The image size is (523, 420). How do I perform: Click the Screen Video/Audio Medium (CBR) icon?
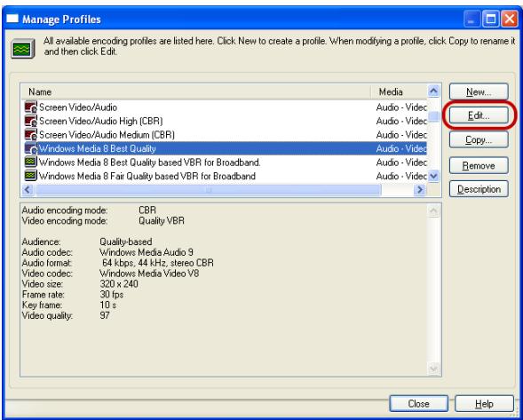(x=31, y=134)
